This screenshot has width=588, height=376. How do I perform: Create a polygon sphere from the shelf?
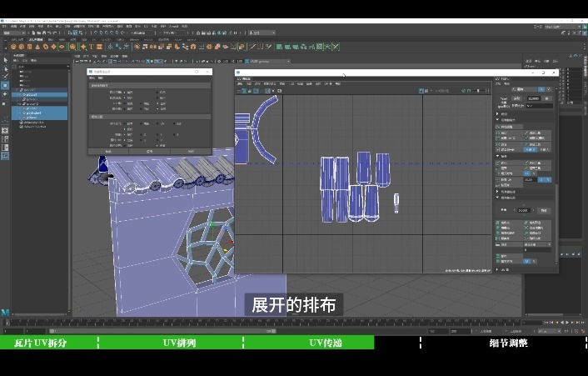[x=13, y=47]
